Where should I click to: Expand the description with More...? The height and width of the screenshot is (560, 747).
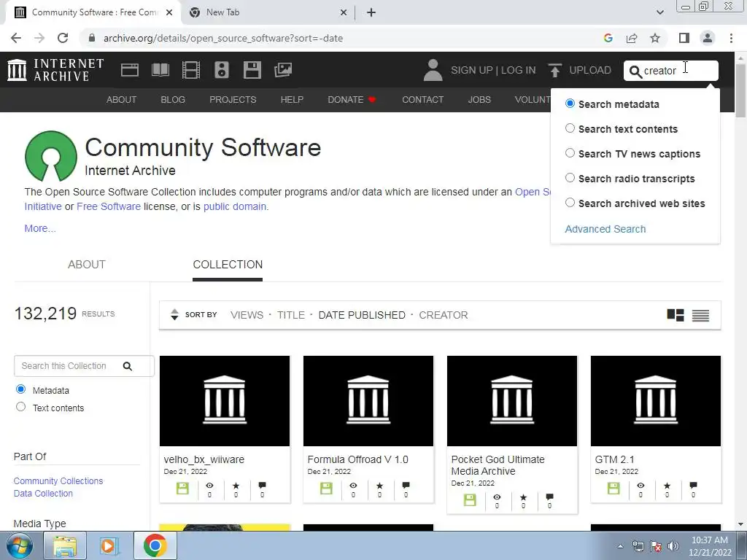[40, 228]
